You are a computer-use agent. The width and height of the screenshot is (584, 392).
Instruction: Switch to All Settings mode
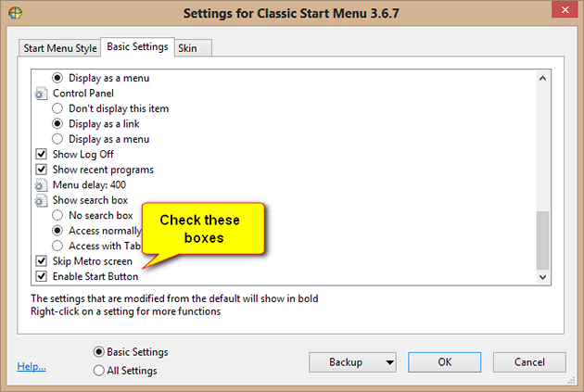[98, 371]
